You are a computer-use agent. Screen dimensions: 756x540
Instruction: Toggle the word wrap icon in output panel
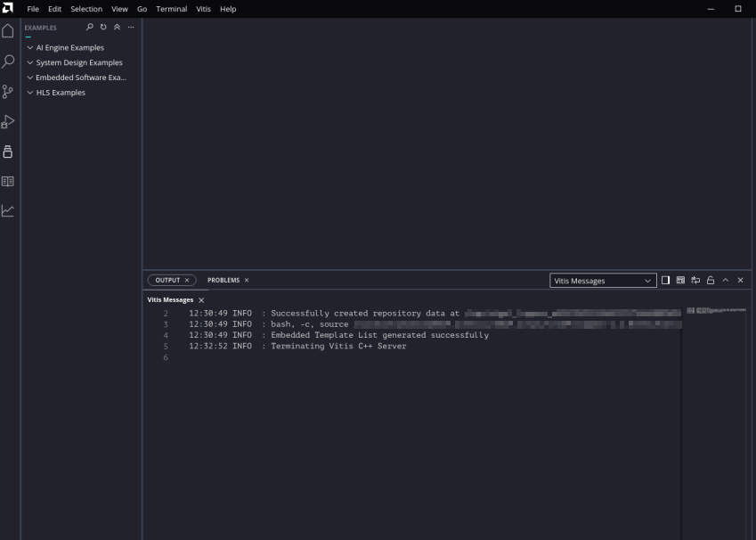[x=695, y=281]
